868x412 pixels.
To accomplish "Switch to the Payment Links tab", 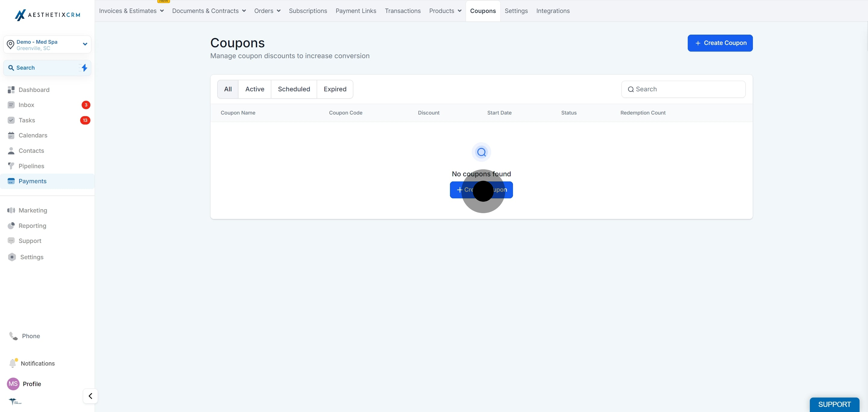I will coord(356,11).
